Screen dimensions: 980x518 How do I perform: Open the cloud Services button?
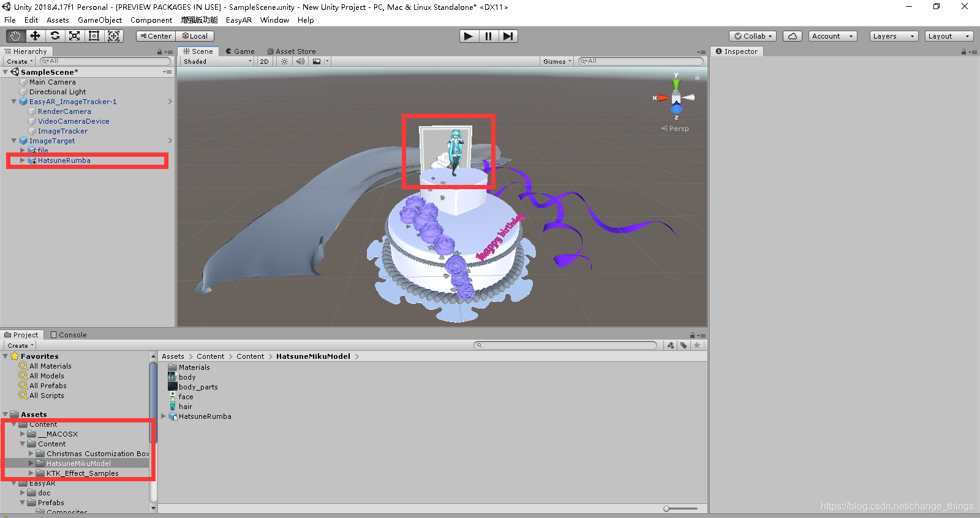pyautogui.click(x=793, y=36)
